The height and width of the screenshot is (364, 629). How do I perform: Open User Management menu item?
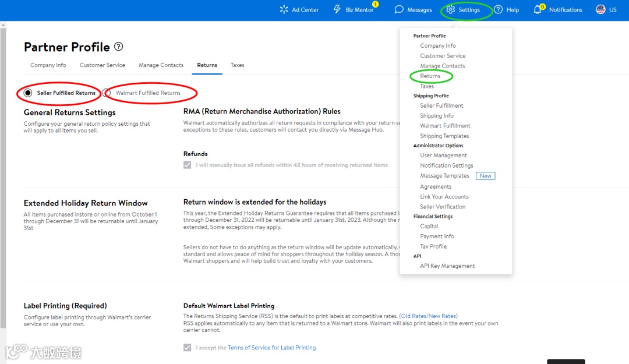click(443, 156)
